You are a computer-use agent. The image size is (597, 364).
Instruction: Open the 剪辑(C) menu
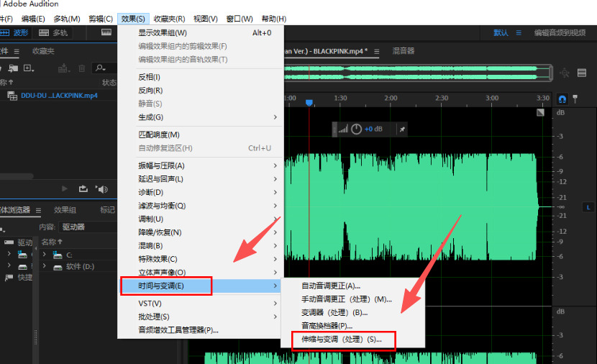(x=101, y=19)
